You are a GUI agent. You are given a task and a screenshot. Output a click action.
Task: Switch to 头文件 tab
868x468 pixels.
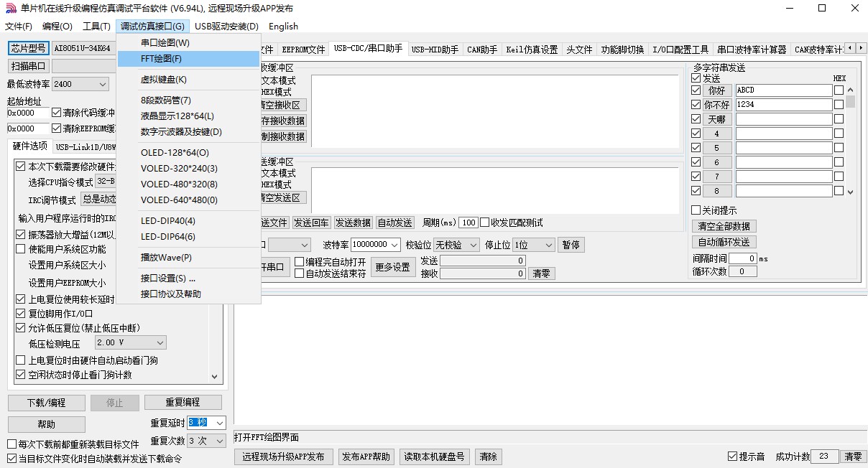tap(579, 50)
